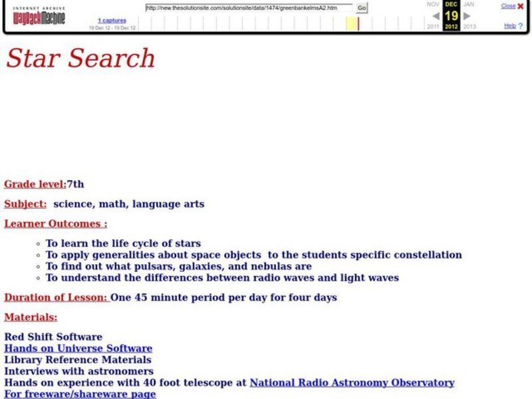Click the blue question mark Help icon
Screen dimensions: 532x399
pyautogui.click(x=520, y=26)
